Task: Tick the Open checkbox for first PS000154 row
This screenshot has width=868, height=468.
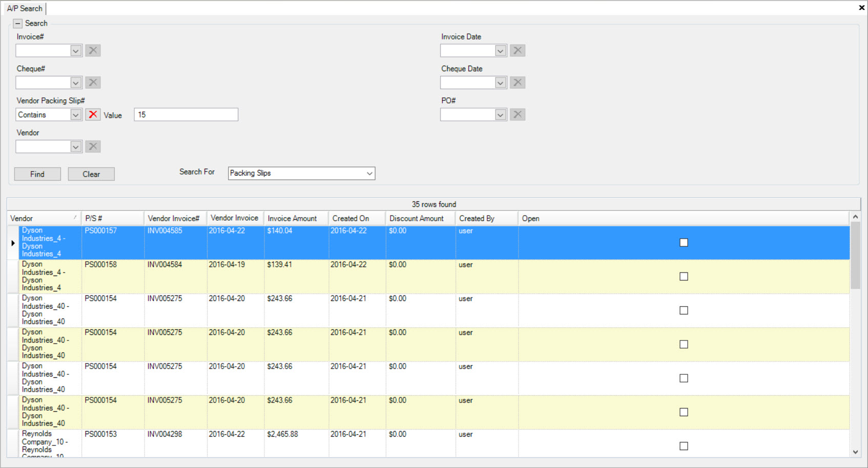Action: tap(684, 310)
